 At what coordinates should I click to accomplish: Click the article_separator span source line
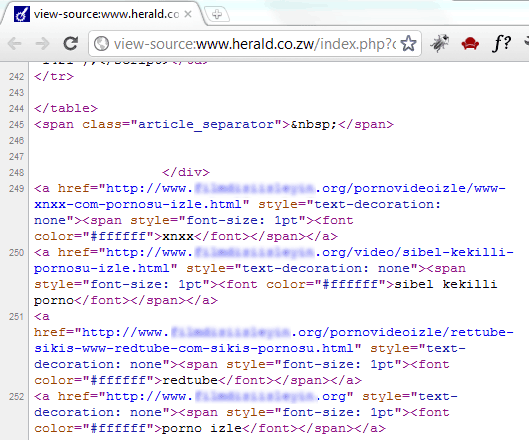(214, 125)
